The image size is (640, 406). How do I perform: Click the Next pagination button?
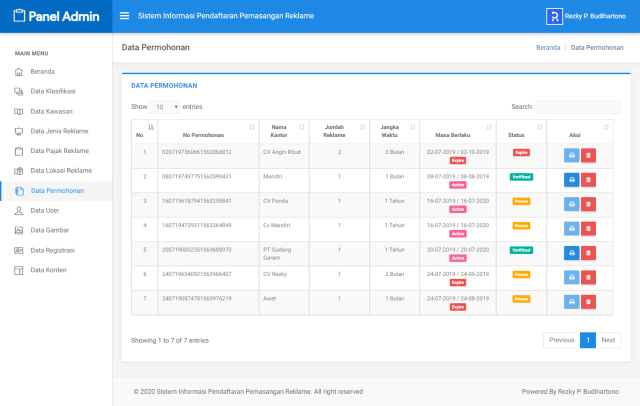point(608,340)
